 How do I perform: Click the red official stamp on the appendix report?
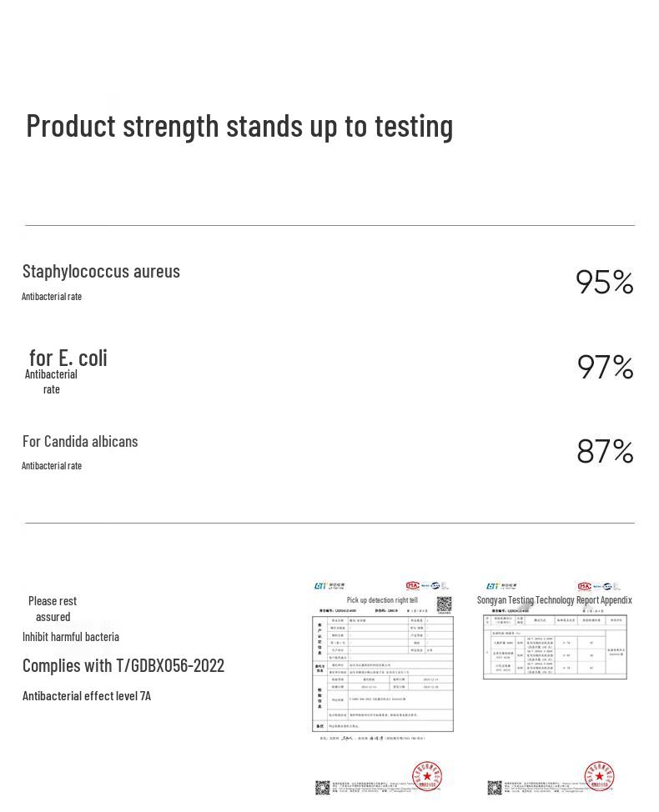599,775
